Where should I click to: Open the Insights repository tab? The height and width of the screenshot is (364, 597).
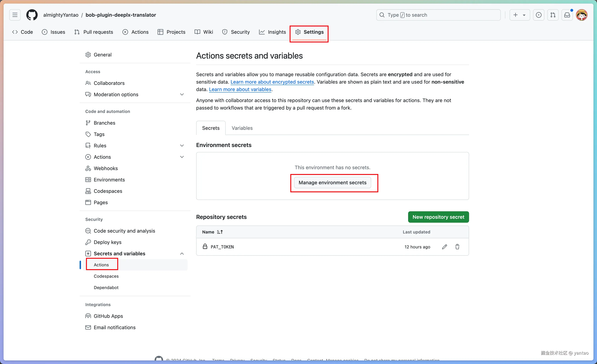[272, 32]
